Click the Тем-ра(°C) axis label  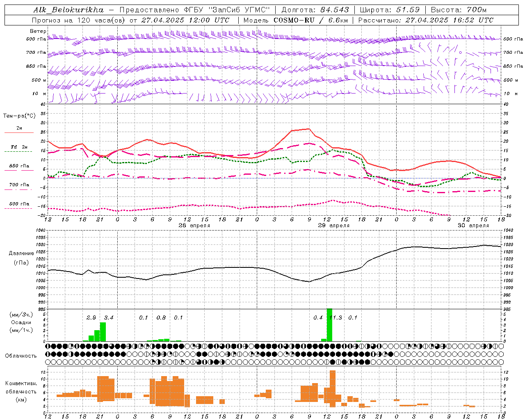click(19, 116)
